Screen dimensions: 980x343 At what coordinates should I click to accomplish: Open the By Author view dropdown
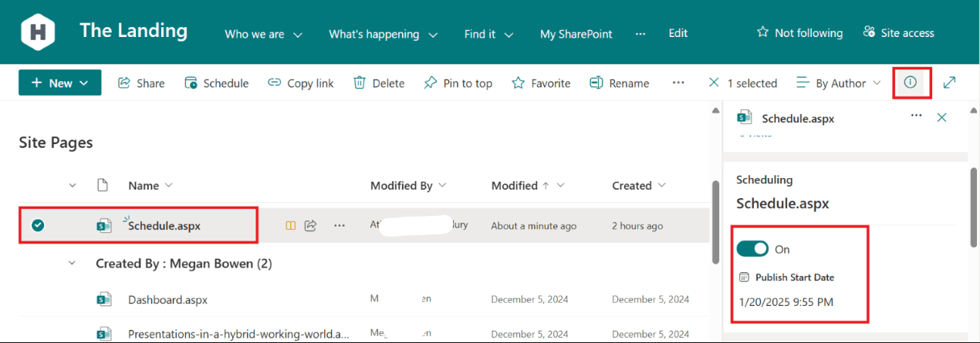point(839,83)
